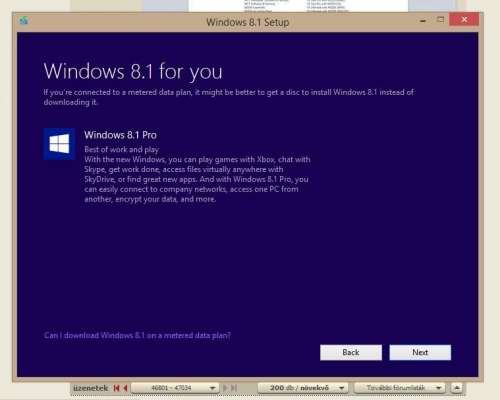Open the further forum lists dropdown
The height and width of the screenshot is (400, 500).
coord(400,388)
